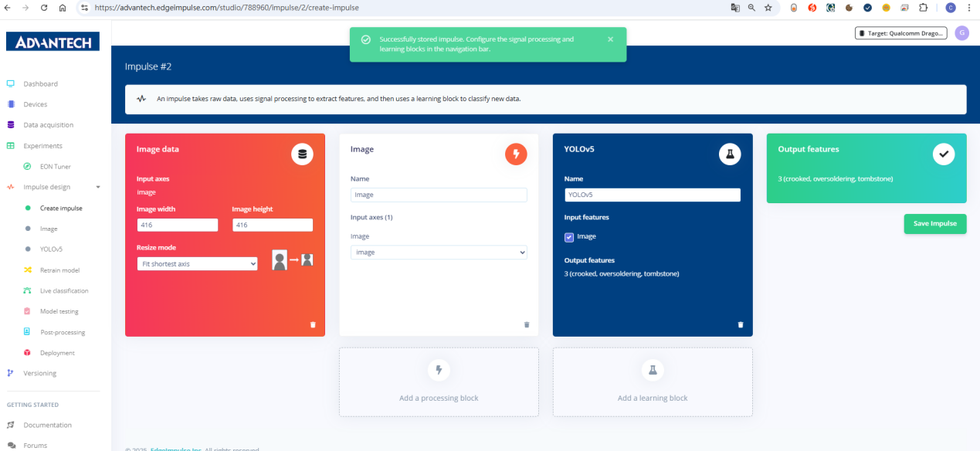Bookmark this page with star icon
Viewport: 980px width, 451px height.
pos(768,7)
